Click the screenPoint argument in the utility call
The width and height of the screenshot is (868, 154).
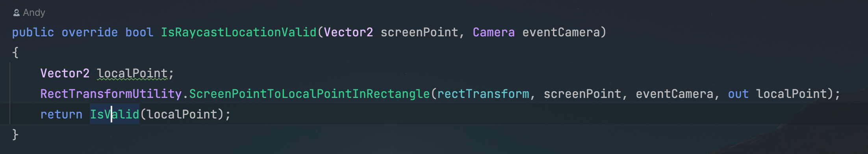point(582,94)
